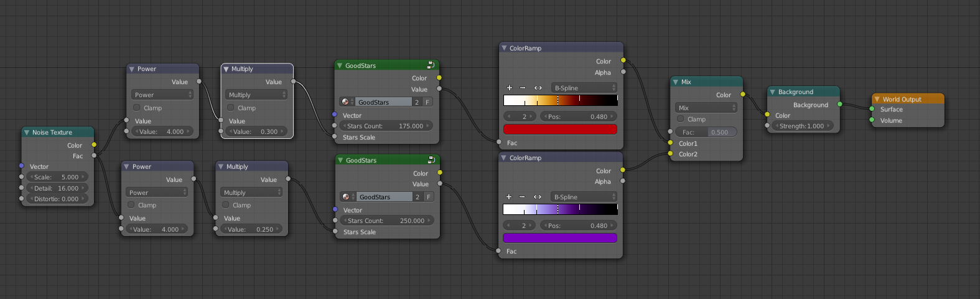The width and height of the screenshot is (980, 299).
Task: Add a color stop in the orange ColorRamp
Action: pos(510,88)
